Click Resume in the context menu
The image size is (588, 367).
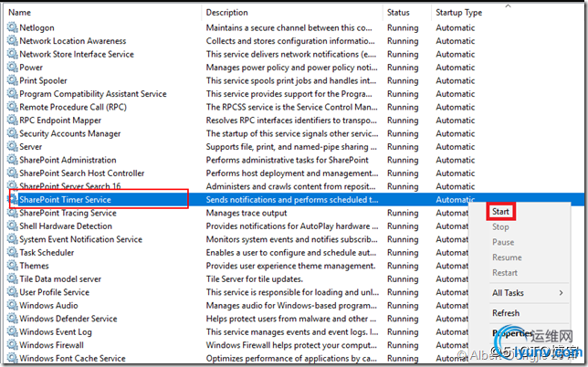(x=507, y=257)
